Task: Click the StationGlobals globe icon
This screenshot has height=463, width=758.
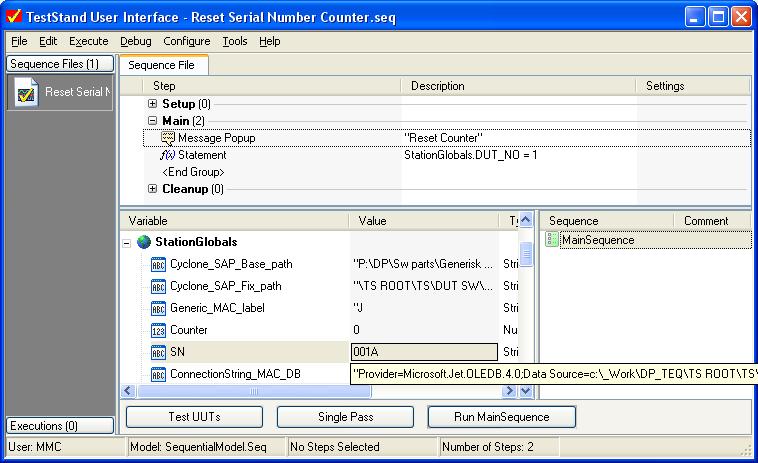Action: click(x=144, y=242)
